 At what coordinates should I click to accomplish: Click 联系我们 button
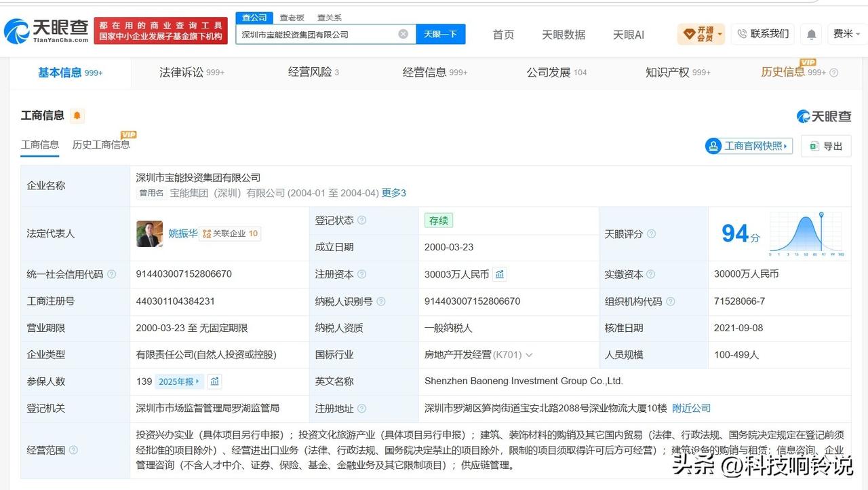pos(763,34)
